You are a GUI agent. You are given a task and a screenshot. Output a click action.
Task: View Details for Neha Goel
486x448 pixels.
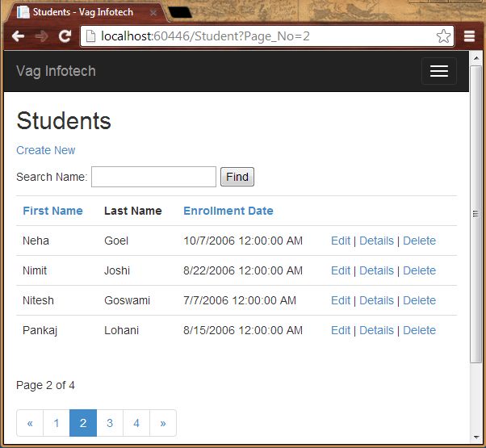376,241
